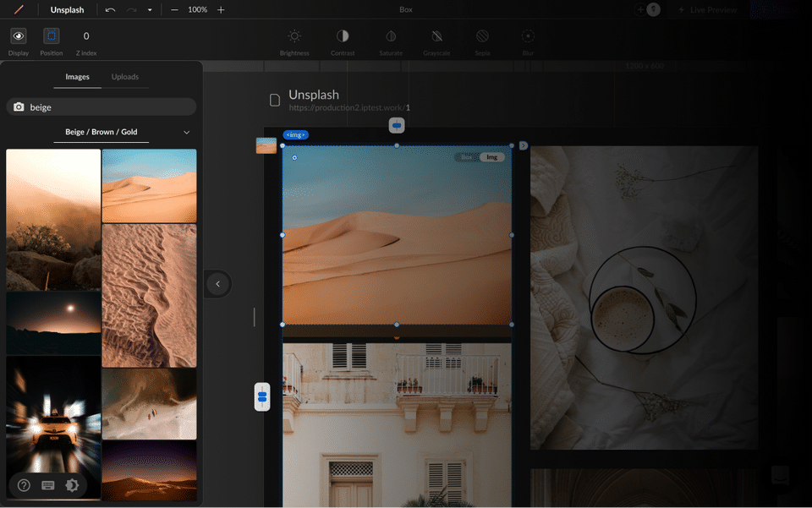Click the camera icon in search field
This screenshot has width=812, height=508.
point(19,107)
